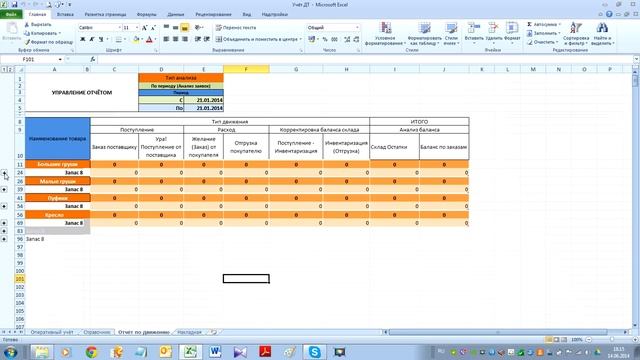Toggle bottom vertical alignment (highlighted)

[185, 27]
